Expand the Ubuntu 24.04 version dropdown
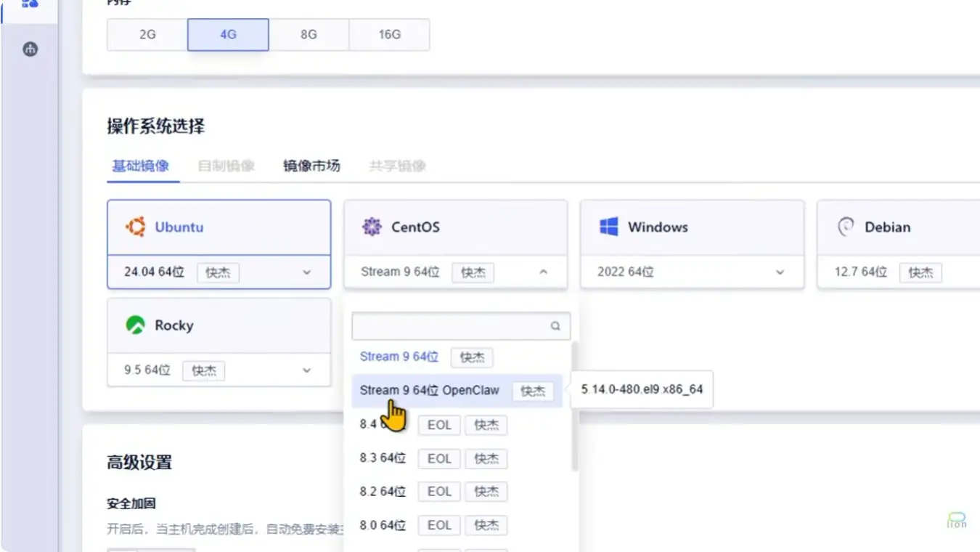Screen dimensions: 980x552 click(x=306, y=273)
